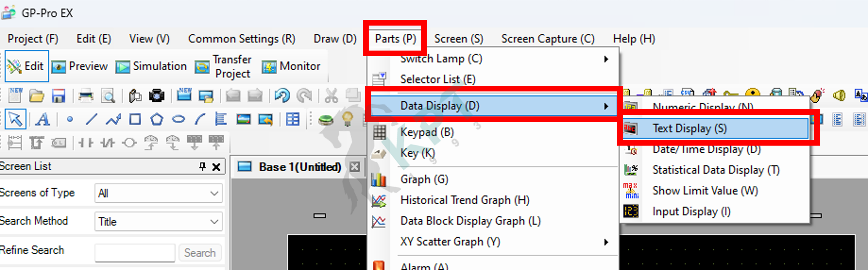Open the Screens of Type dropdown
The image size is (868, 270).
[158, 193]
